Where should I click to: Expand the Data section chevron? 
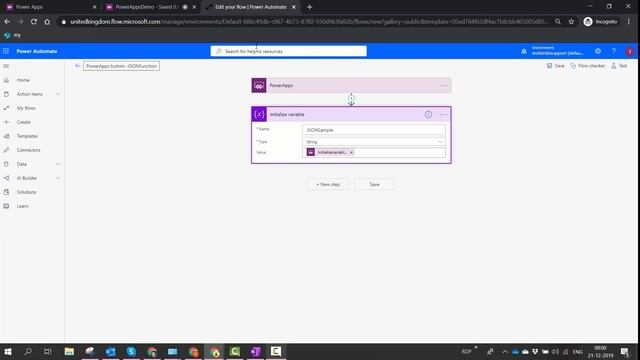58,164
